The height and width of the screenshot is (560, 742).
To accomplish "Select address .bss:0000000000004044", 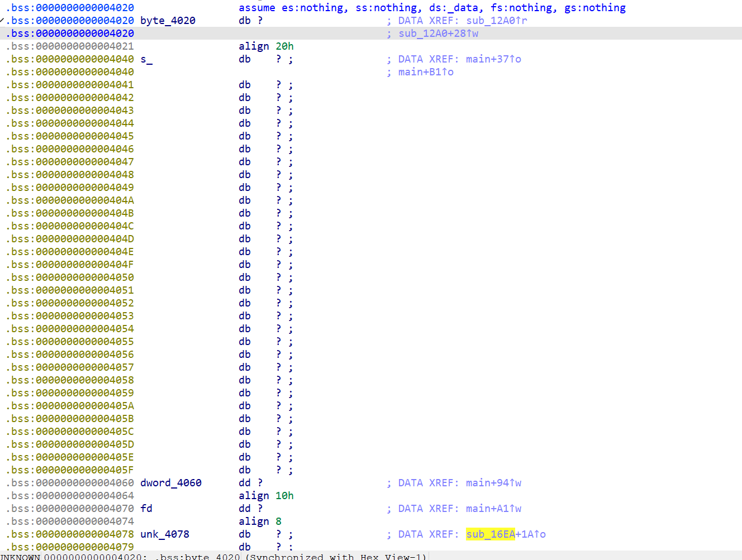I will click(x=70, y=123).
